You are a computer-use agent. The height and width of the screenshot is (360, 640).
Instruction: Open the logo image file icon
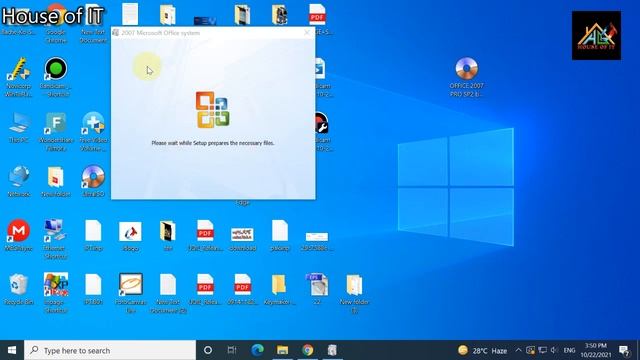coord(130,231)
